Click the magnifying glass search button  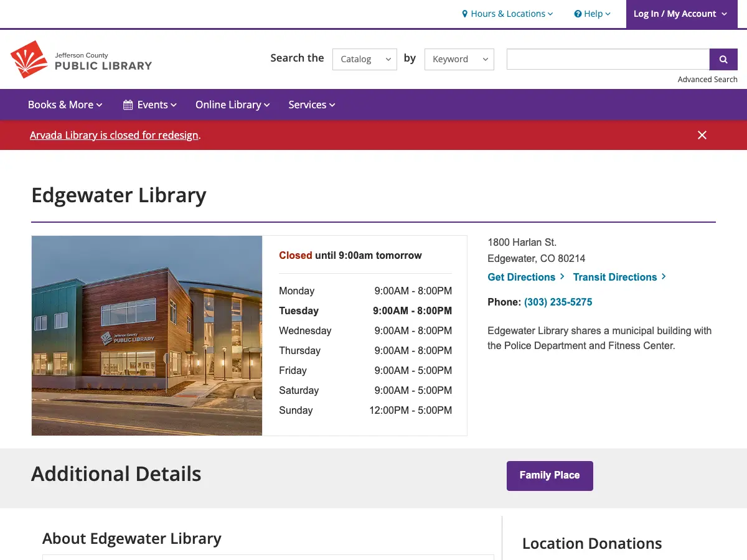coord(723,59)
